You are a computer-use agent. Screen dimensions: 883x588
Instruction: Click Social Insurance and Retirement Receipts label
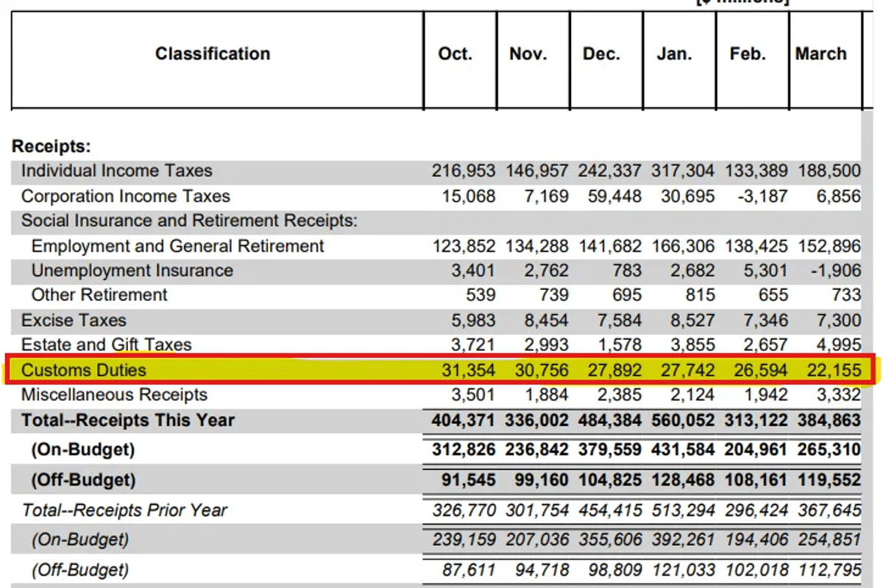[189, 221]
